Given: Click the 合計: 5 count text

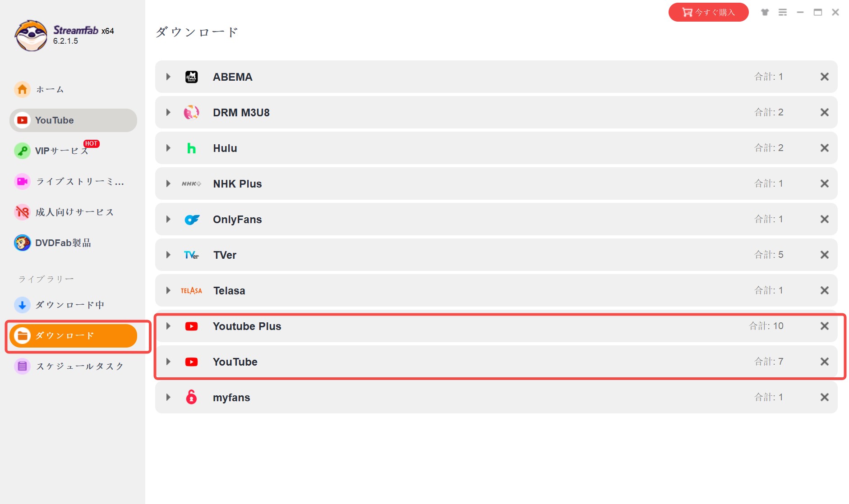Looking at the screenshot, I should [769, 255].
